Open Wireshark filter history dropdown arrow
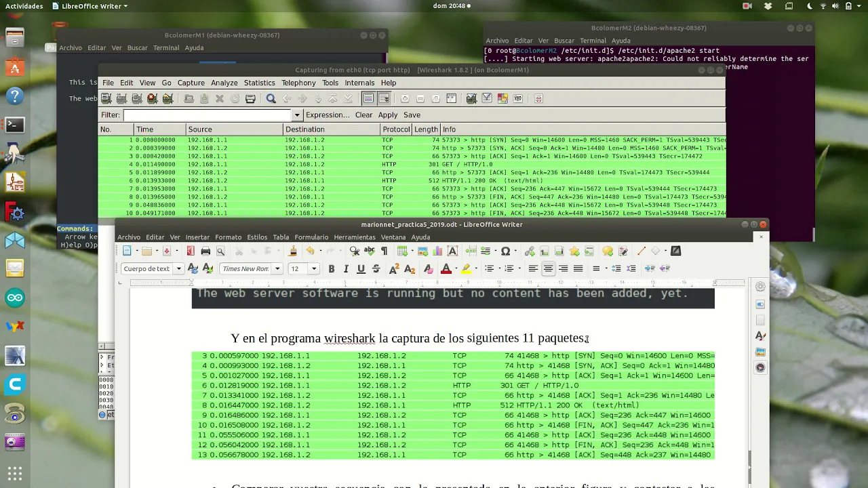The width and height of the screenshot is (868, 488). click(296, 115)
